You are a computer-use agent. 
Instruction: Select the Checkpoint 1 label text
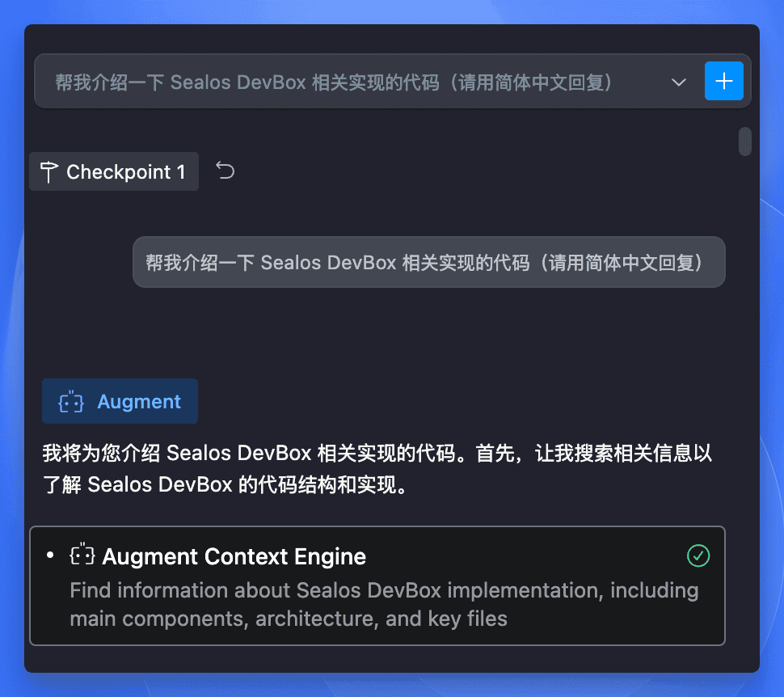click(125, 172)
